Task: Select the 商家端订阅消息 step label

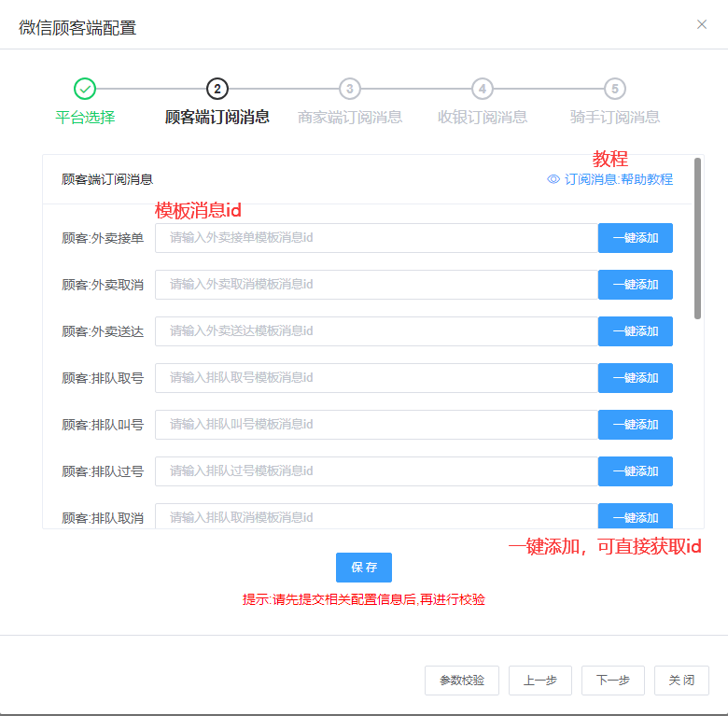Action: (350, 117)
